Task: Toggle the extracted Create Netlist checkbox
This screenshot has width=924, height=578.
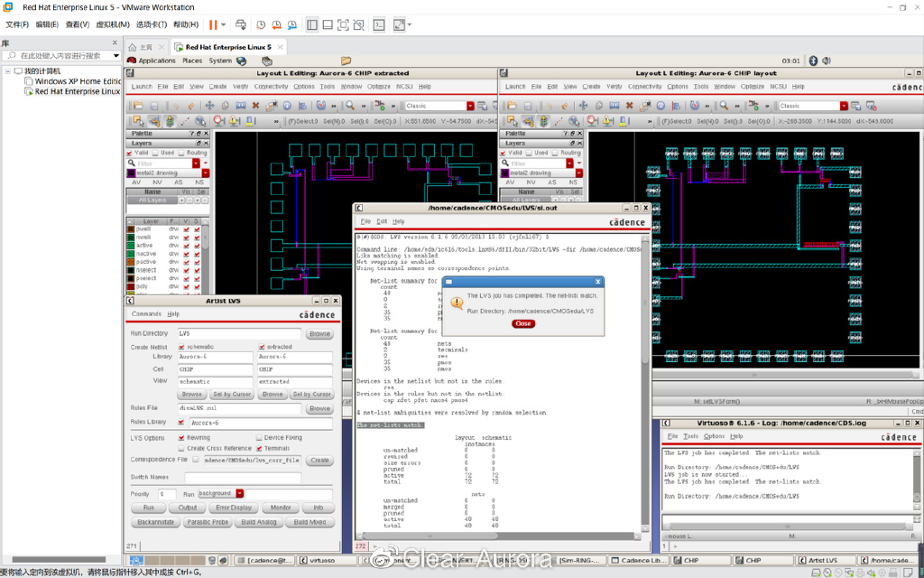Action: (262, 347)
